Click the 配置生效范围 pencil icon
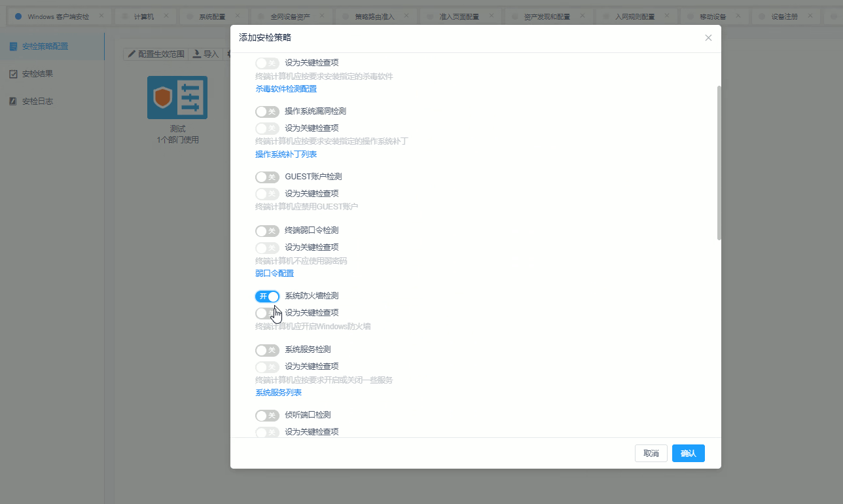This screenshot has width=843, height=504. (132, 54)
